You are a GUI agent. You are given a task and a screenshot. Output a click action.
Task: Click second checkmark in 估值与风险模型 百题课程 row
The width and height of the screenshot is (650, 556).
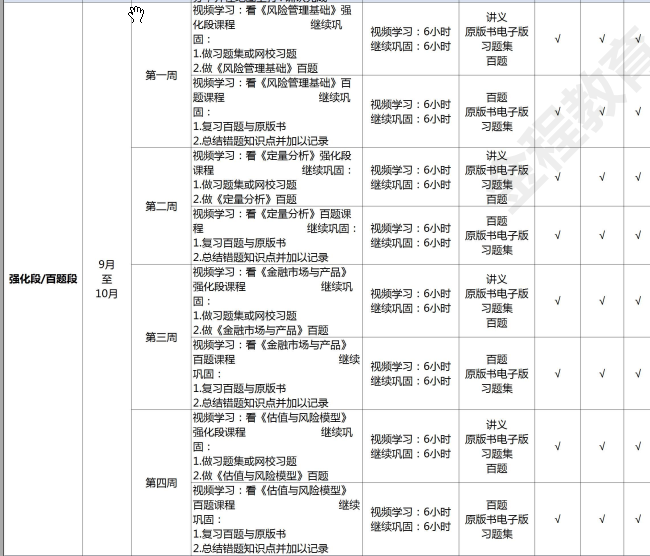[x=602, y=519]
